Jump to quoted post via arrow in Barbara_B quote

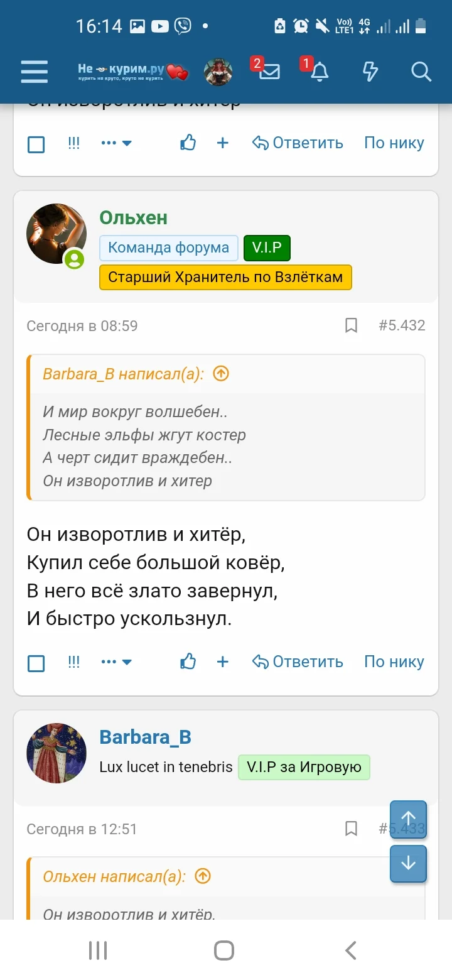pos(220,373)
